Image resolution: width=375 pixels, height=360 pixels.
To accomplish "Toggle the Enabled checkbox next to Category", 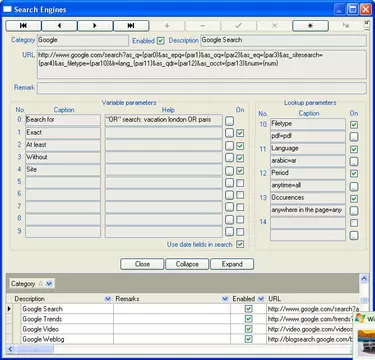I will tap(161, 41).
